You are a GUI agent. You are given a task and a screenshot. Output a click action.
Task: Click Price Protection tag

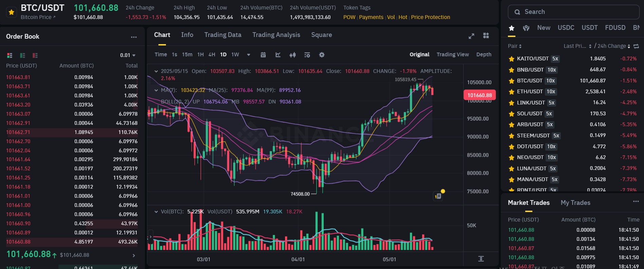pyautogui.click(x=431, y=17)
